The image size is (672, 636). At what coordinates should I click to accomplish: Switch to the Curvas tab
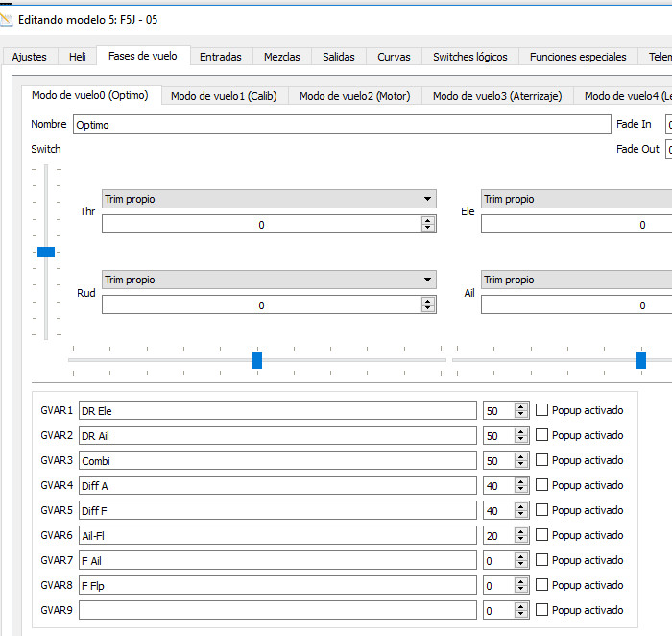point(394,57)
